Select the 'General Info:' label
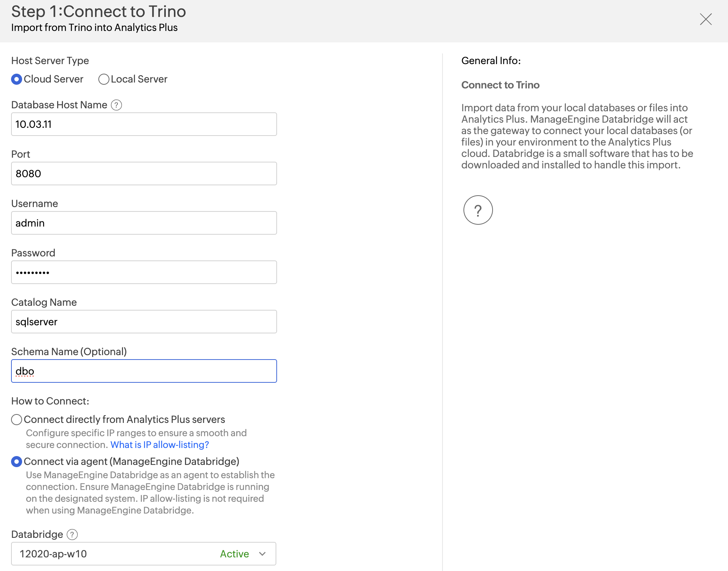728x571 pixels. click(491, 61)
